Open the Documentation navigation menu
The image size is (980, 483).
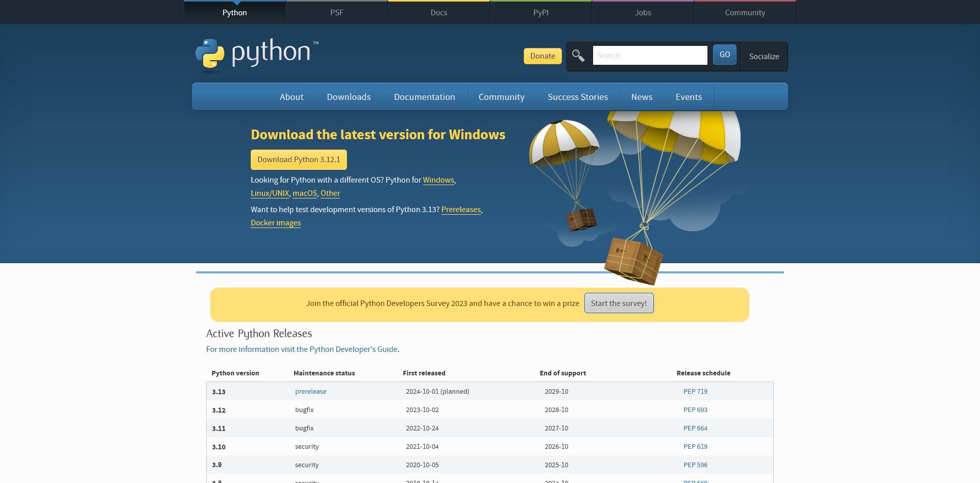pyautogui.click(x=425, y=97)
